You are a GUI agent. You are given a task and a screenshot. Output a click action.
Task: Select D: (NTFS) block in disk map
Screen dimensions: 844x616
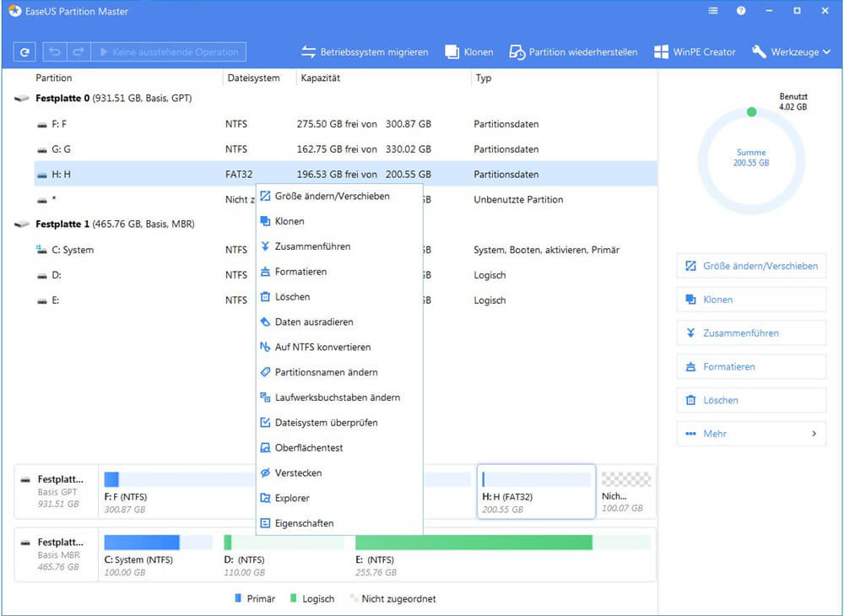[x=284, y=554]
